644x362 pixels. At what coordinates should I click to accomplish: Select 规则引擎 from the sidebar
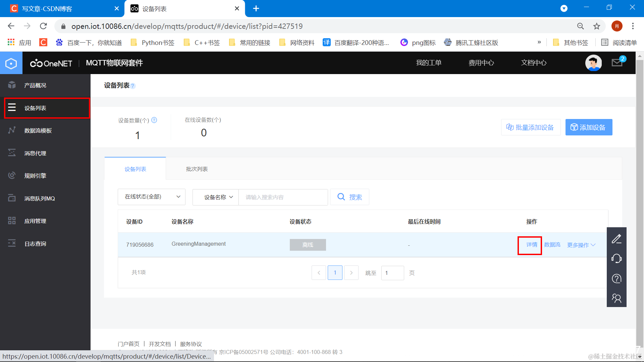[35, 176]
